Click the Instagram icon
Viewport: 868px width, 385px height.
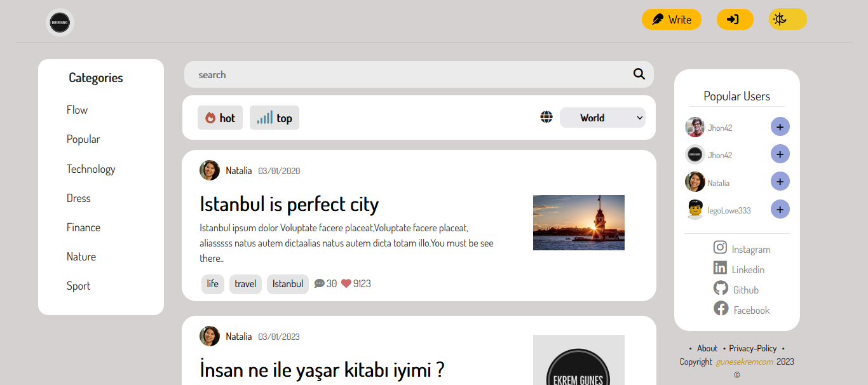(720, 247)
